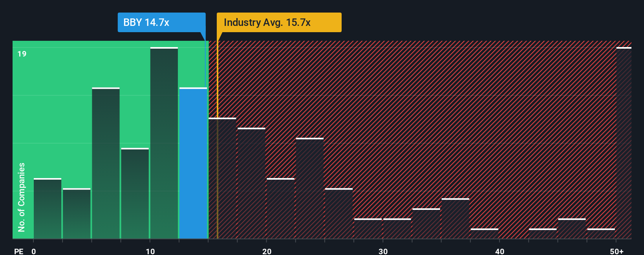Click the x-axis tick label 20
Viewport: 644px width, 255px height.
tap(267, 251)
